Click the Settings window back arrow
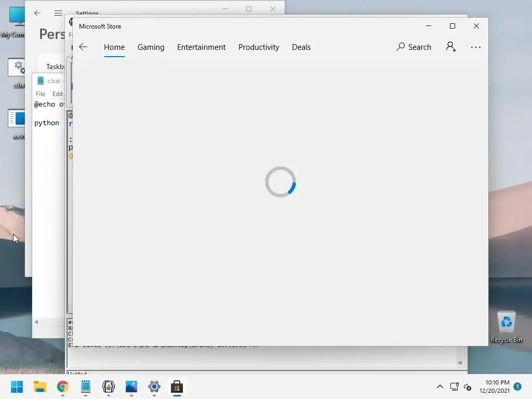The height and width of the screenshot is (399, 532). pyautogui.click(x=37, y=13)
